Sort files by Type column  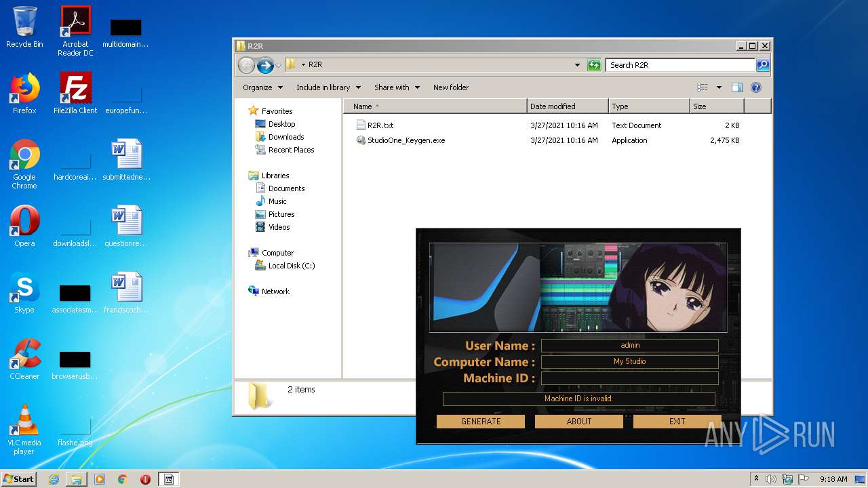(649, 106)
